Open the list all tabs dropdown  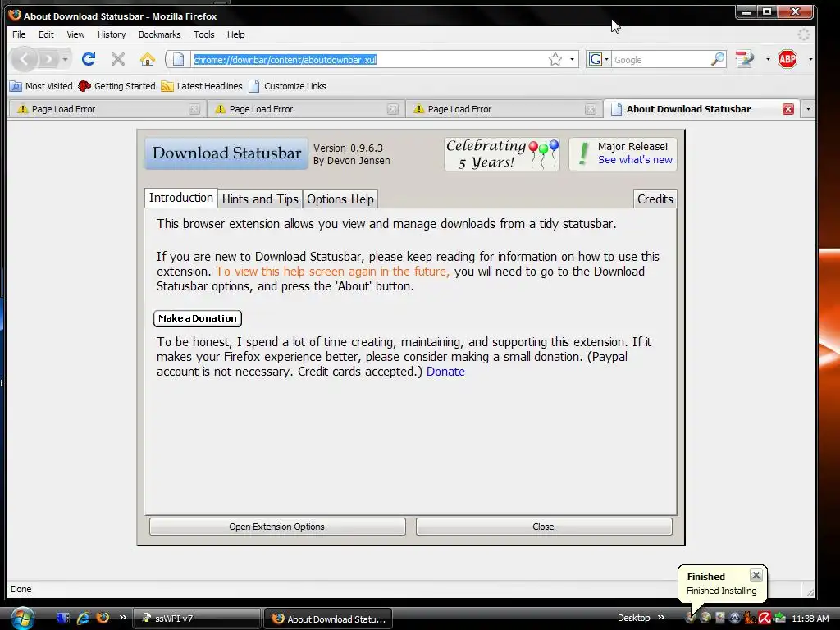[x=808, y=109]
